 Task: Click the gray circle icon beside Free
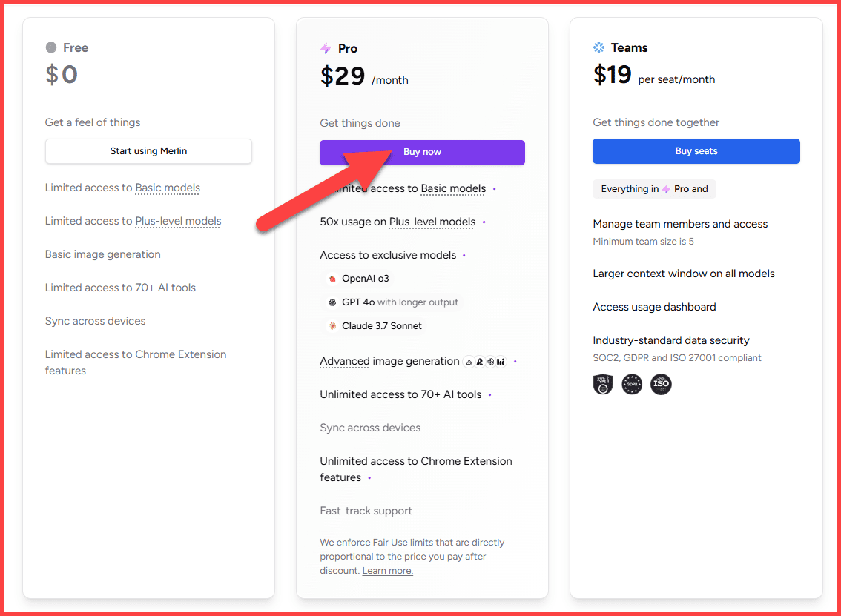(51, 47)
